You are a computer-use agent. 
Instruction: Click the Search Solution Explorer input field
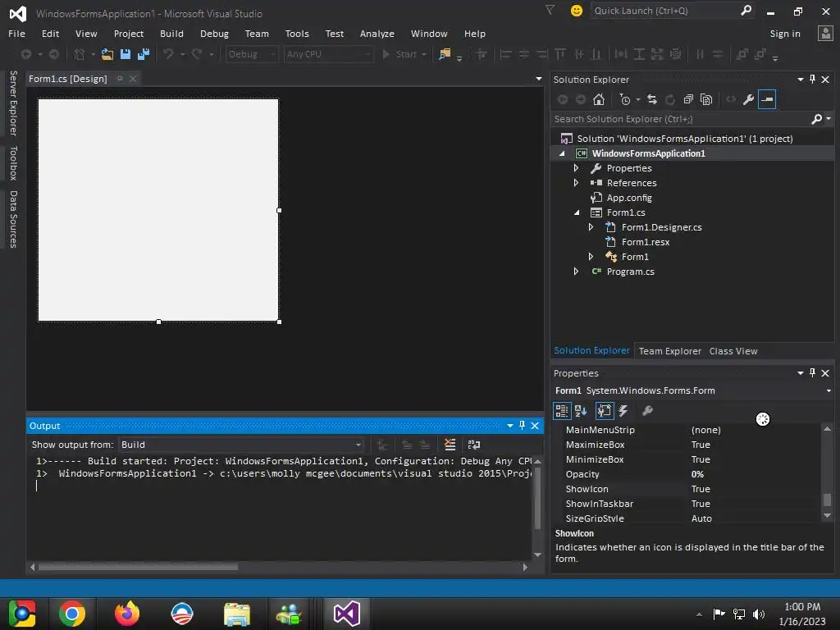(x=680, y=119)
